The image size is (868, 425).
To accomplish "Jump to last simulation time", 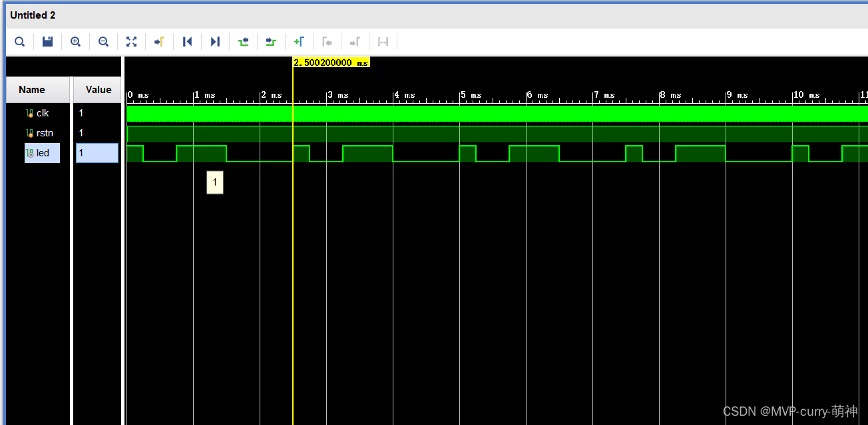I will [x=215, y=42].
